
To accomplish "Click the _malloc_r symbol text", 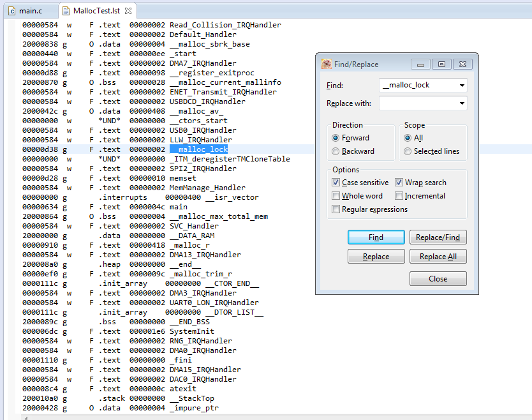I will (x=189, y=245).
